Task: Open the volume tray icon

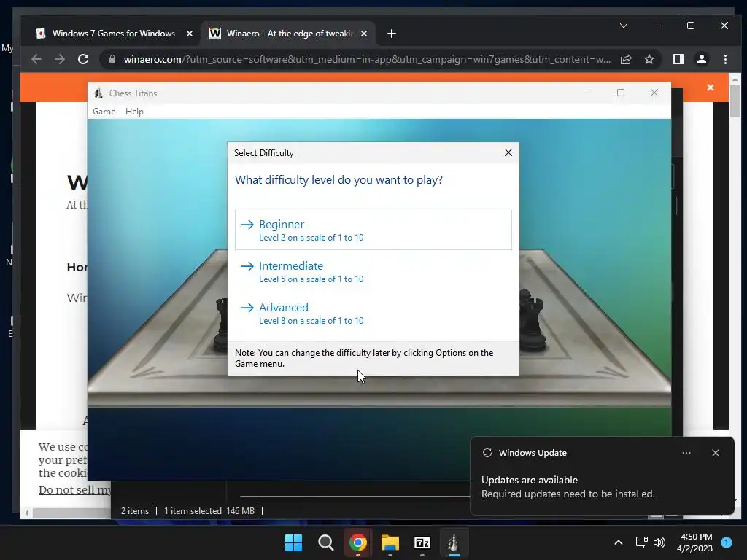Action: coord(659,542)
